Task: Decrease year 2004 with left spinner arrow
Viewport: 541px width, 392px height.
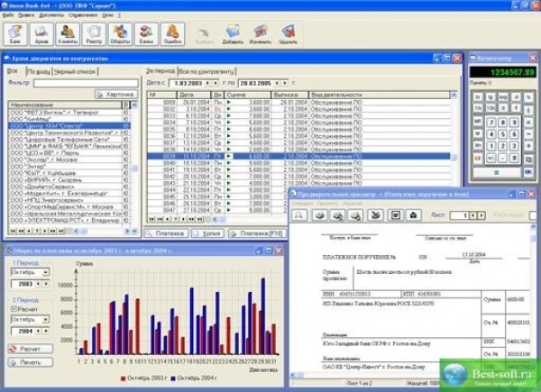Action: [38, 331]
